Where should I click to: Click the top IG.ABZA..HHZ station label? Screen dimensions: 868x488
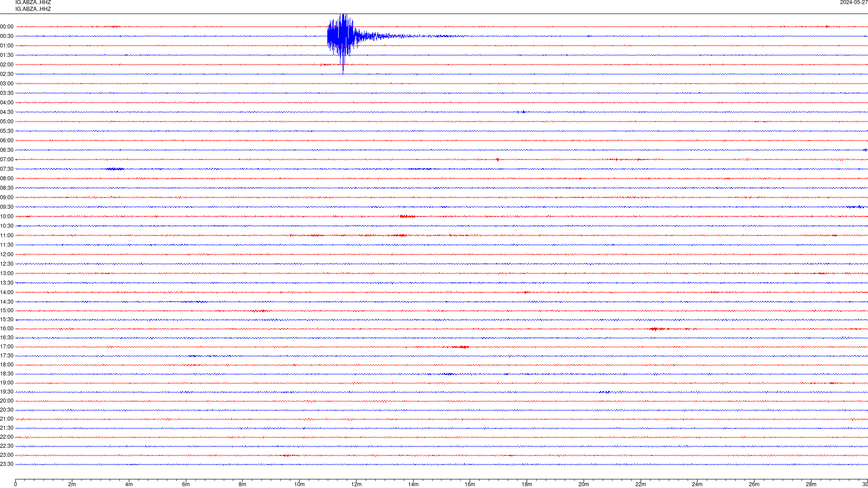[x=33, y=2]
